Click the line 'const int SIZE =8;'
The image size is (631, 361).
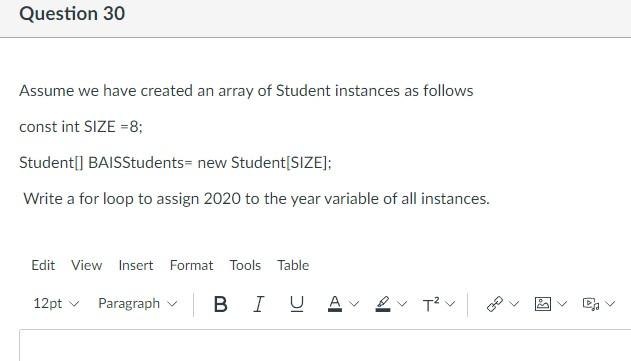click(x=81, y=127)
